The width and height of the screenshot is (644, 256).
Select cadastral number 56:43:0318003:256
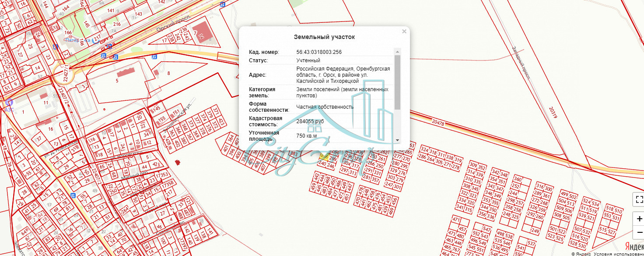[x=319, y=52]
